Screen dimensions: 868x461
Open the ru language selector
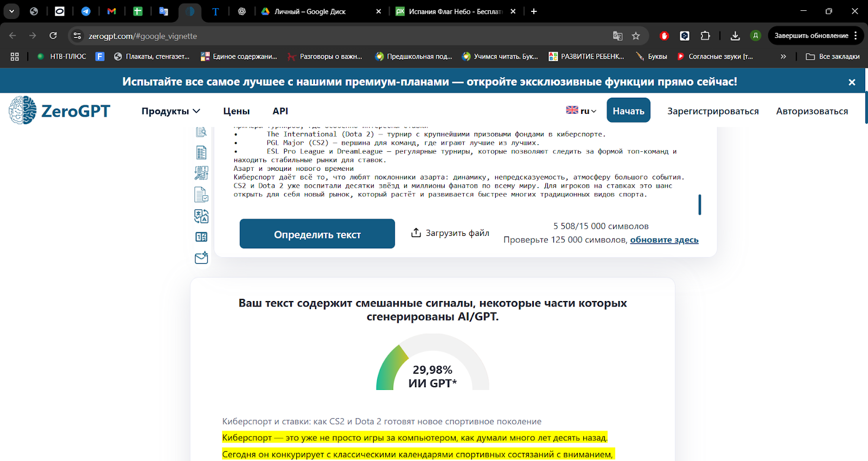coord(581,111)
